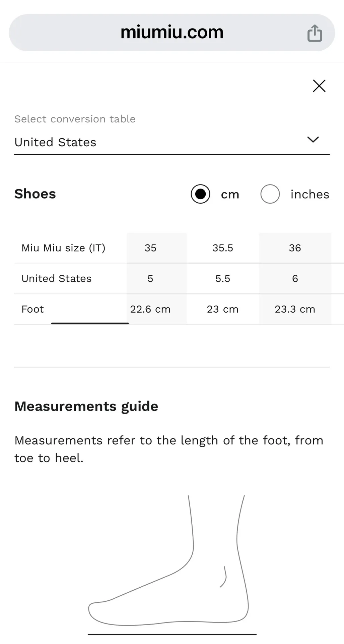Select US size 6 cell
This screenshot has width=344, height=644.
coord(295,278)
